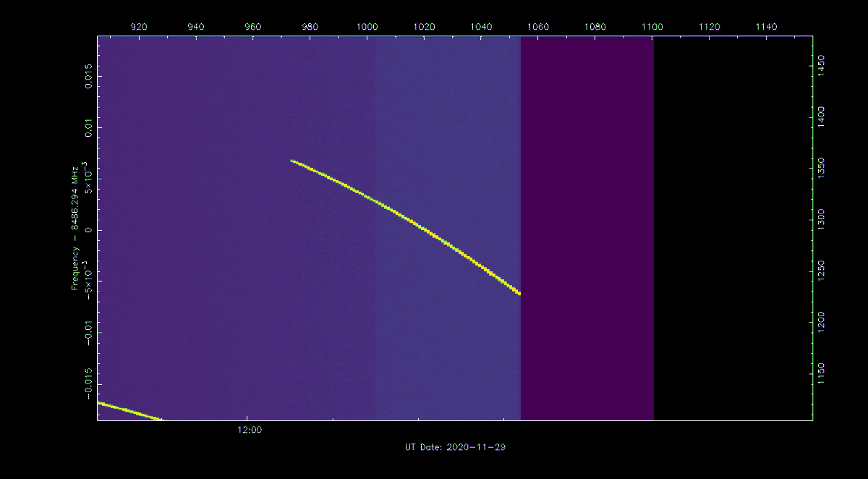Click the top axis label 1140
The width and height of the screenshot is (868, 479).
point(766,27)
